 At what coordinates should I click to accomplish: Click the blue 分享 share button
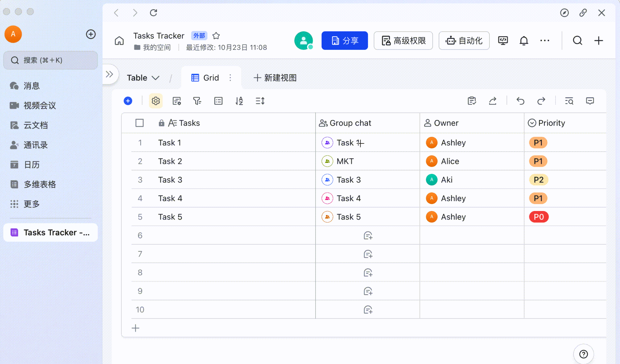coord(345,41)
